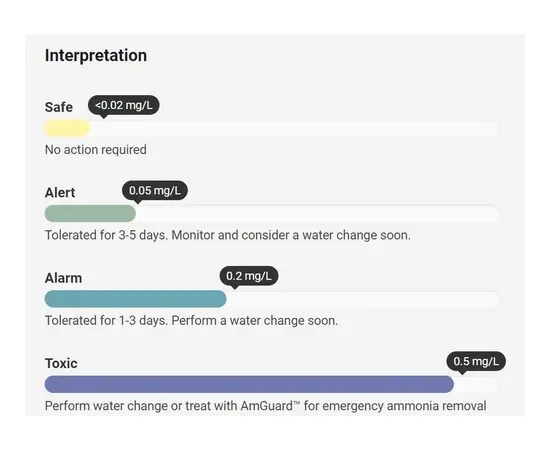
Task: Click the empty Alarm bar track
Action: [362, 299]
